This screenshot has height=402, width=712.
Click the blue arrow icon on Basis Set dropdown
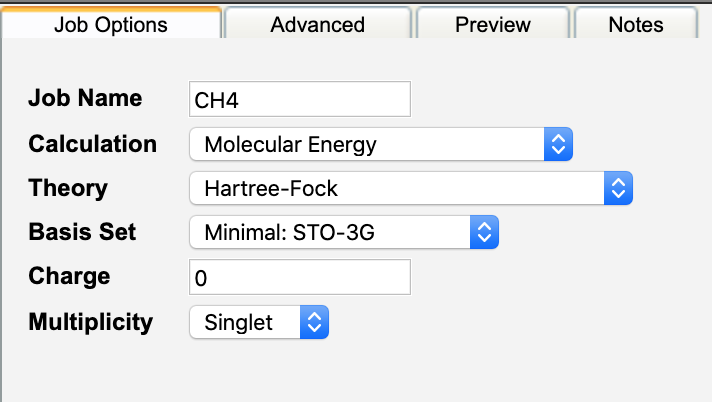[484, 233]
